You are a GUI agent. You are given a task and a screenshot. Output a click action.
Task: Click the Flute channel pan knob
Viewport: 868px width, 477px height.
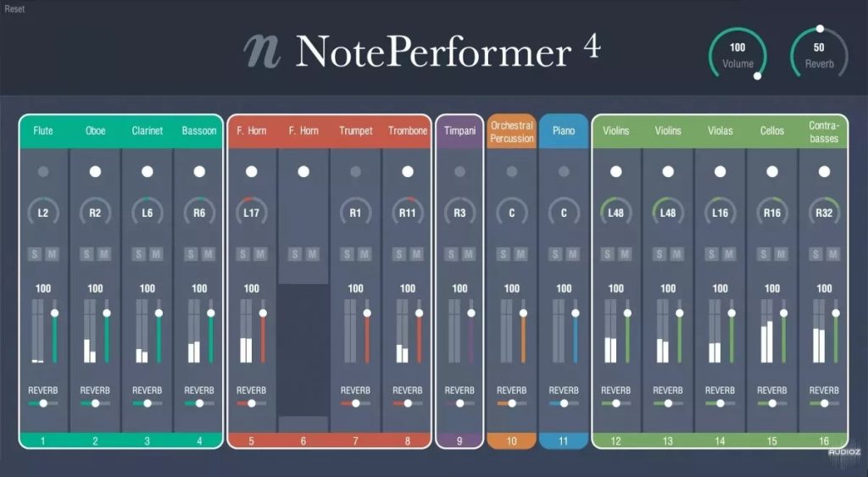(43, 214)
